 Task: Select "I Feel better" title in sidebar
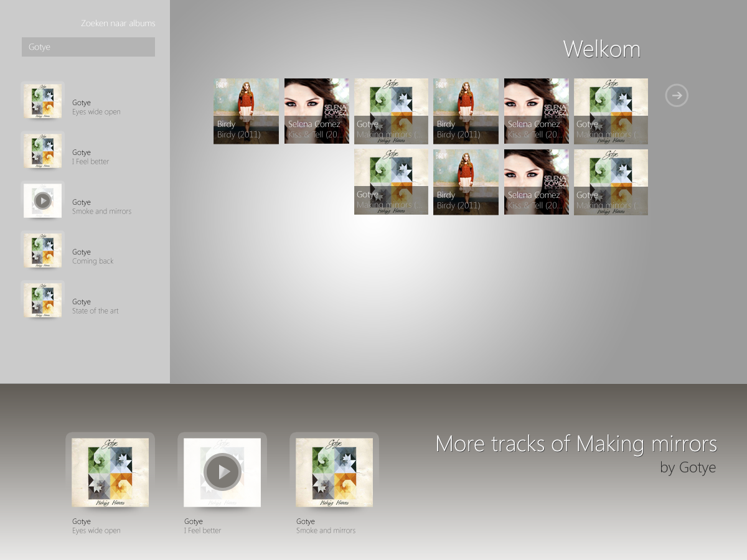click(91, 162)
